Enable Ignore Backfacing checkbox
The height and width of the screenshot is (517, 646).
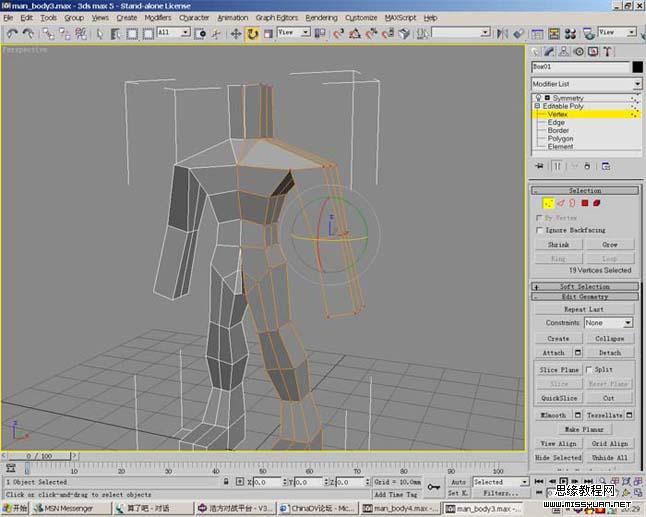pyautogui.click(x=539, y=230)
